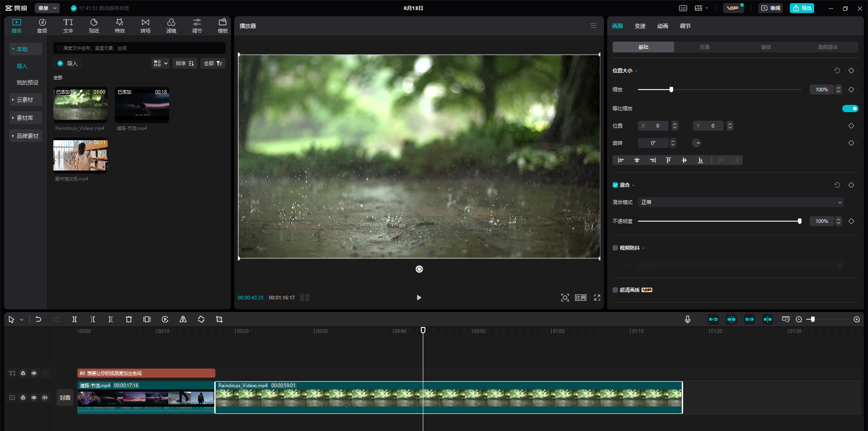Image resolution: width=868 pixels, height=431 pixels.
Task: Click the undo arrow in timeline toolbar
Action: [x=38, y=319]
